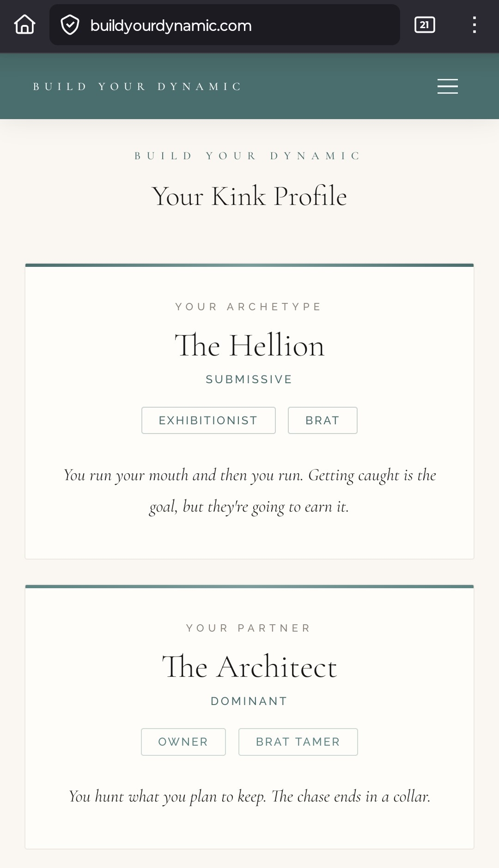Screen dimensions: 499x868
Task: Tap the Architect description text
Action: point(249,796)
